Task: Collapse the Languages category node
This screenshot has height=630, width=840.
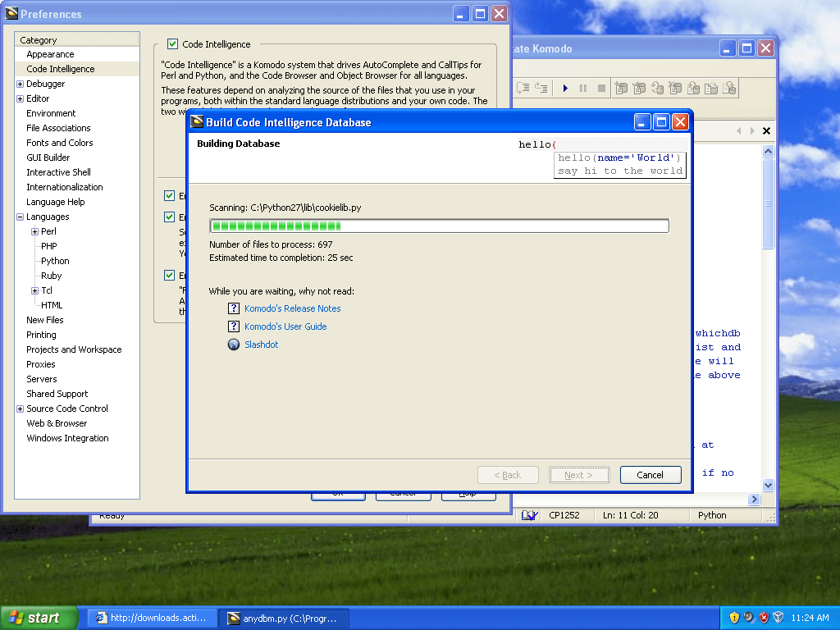Action: pos(20,217)
